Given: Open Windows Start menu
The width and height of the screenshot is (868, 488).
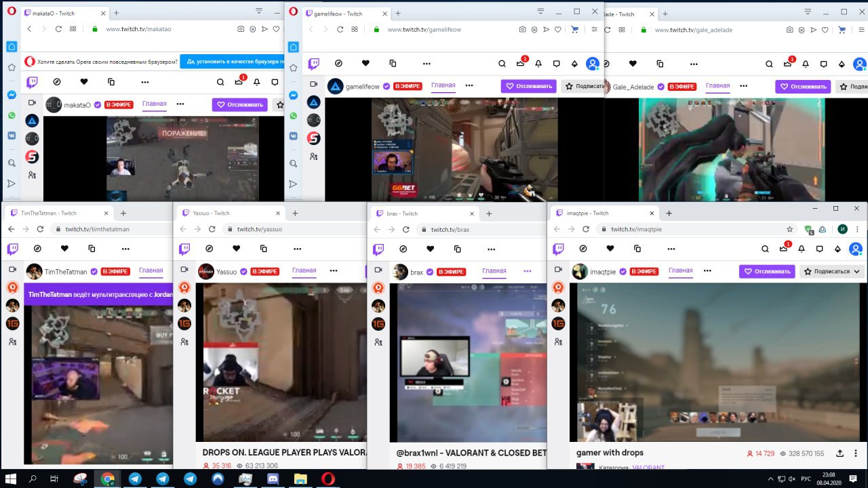Looking at the screenshot, I should click(x=12, y=478).
